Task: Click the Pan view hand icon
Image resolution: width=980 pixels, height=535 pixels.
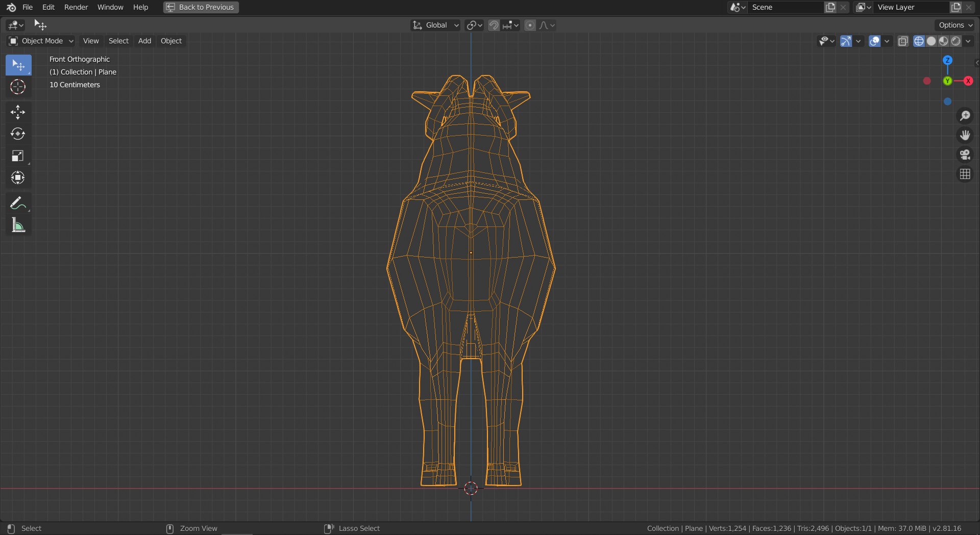Action: point(965,135)
